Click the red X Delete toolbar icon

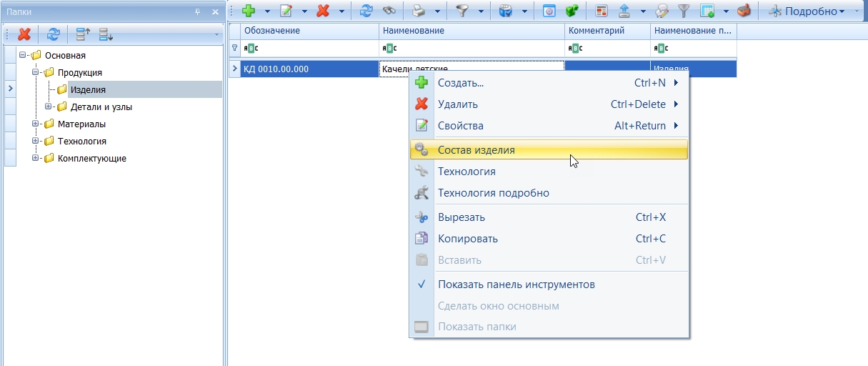[324, 11]
